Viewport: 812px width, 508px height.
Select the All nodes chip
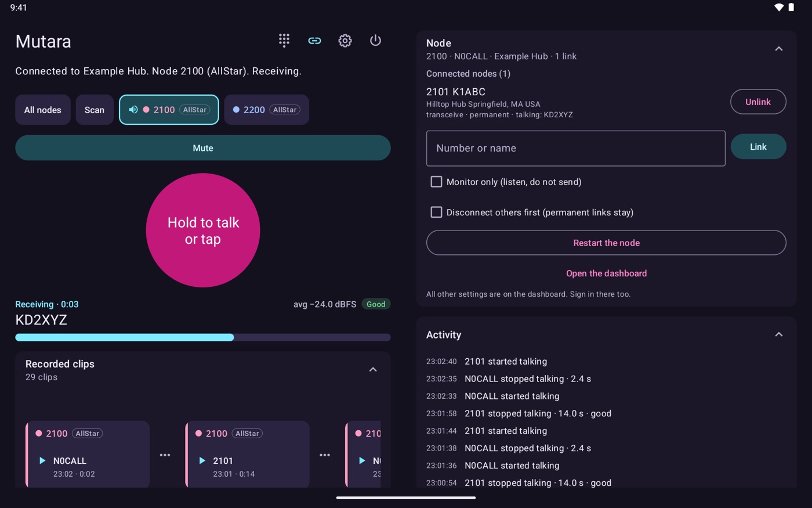coord(43,110)
